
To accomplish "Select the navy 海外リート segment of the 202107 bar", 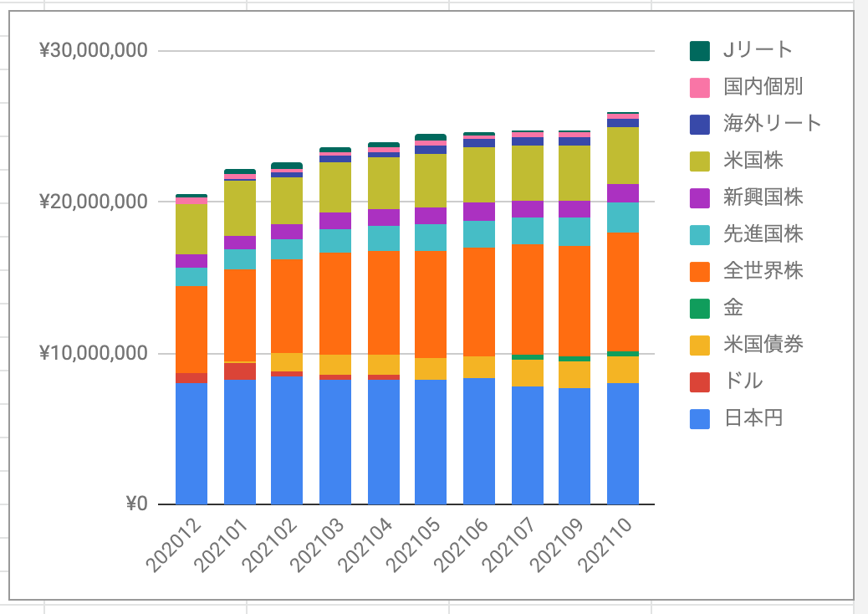I will 528,141.
